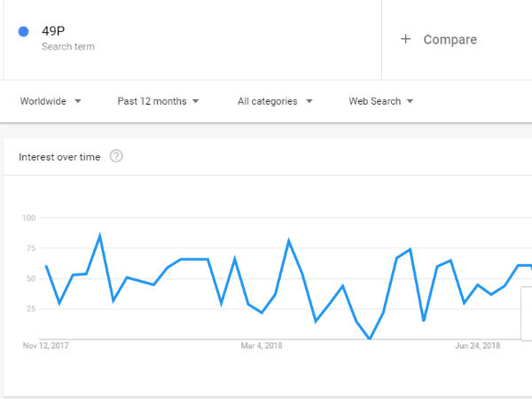
Task: Expand the Web Search type dropdown
Action: [x=381, y=101]
